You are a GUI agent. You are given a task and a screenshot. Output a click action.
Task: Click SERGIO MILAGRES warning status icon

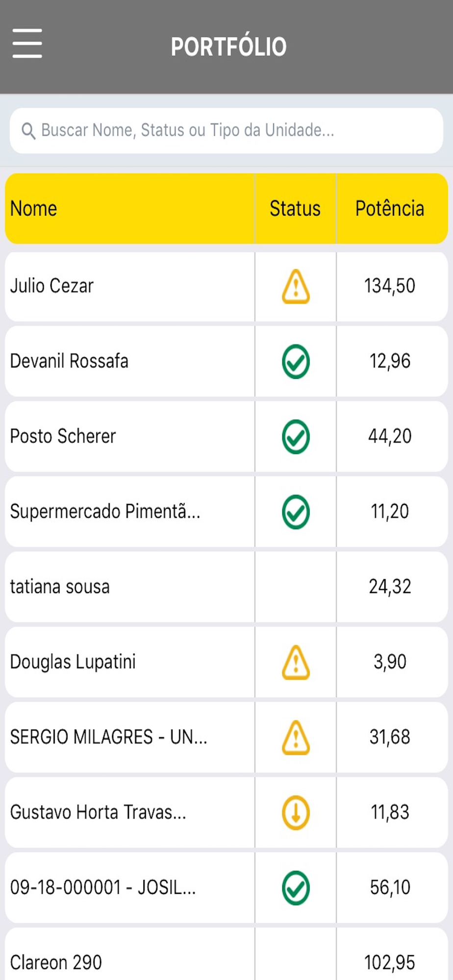click(x=296, y=737)
